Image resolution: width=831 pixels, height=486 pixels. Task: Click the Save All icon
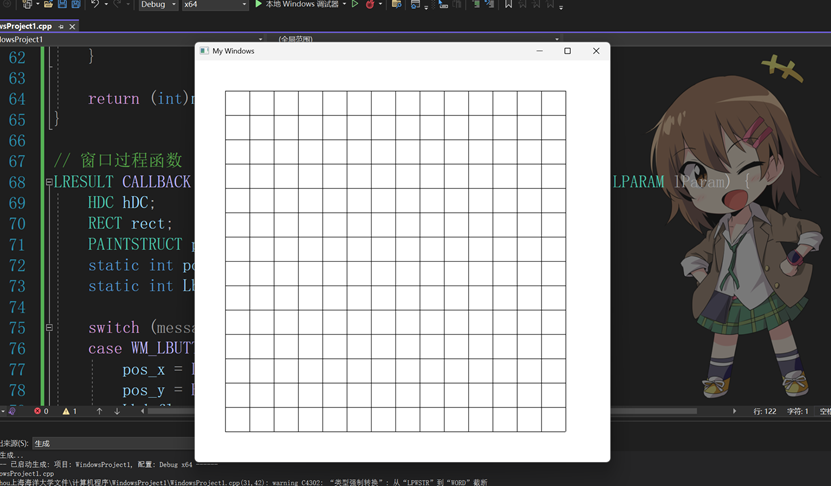[75, 4]
